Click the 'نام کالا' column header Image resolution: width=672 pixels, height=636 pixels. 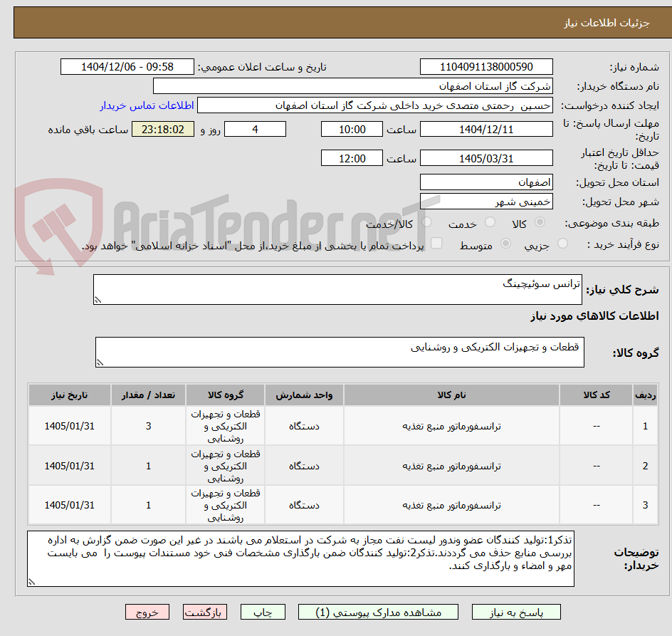[451, 395]
